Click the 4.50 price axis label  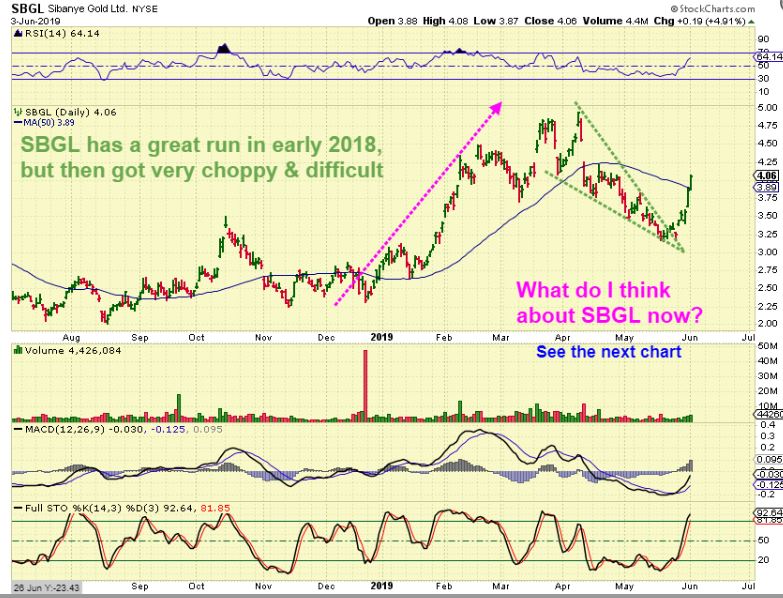(767, 143)
